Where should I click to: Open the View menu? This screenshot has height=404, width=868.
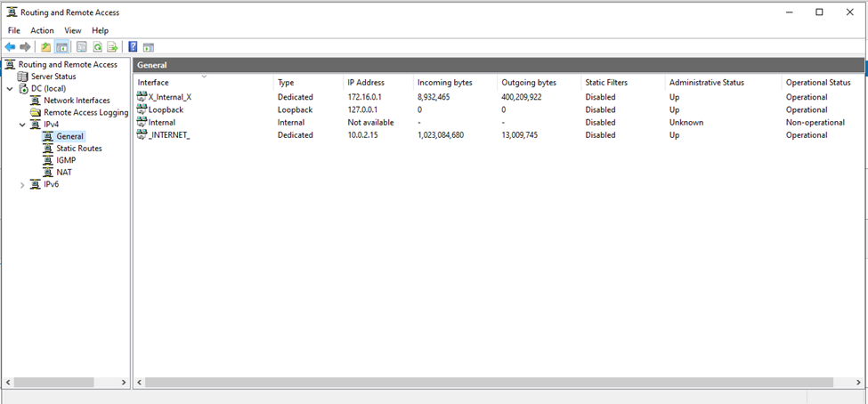tap(73, 30)
